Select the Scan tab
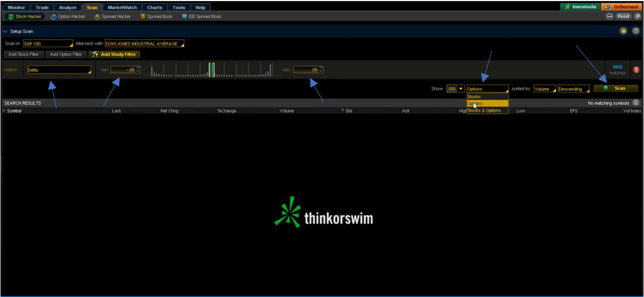The height and width of the screenshot is (297, 644). click(x=92, y=8)
